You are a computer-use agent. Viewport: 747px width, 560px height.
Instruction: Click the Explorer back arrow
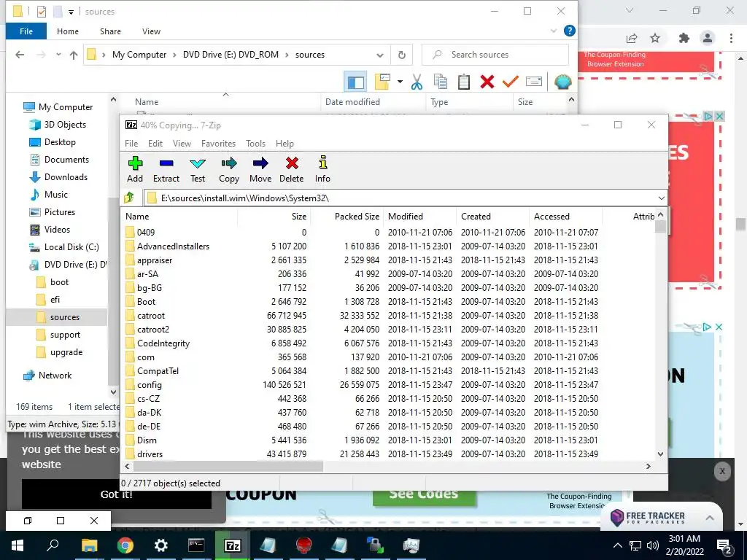(20, 55)
